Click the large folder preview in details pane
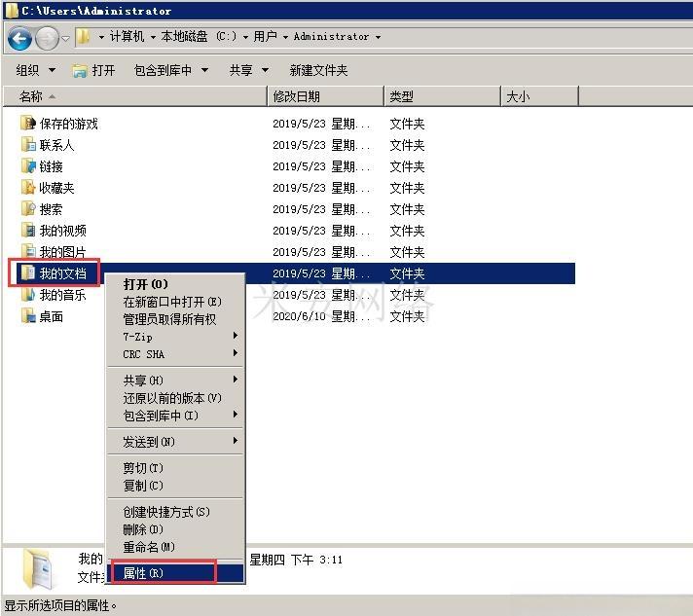This screenshot has width=693, height=616. 39,568
